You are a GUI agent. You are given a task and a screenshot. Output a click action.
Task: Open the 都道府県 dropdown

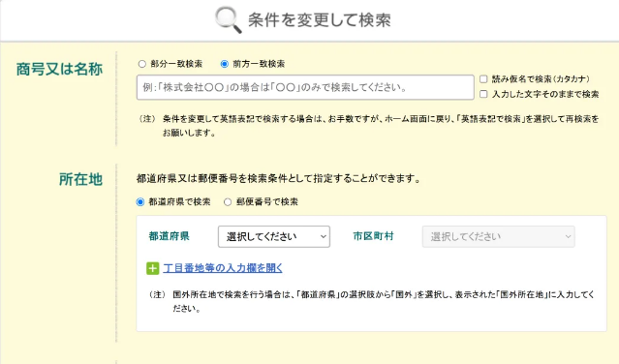274,236
